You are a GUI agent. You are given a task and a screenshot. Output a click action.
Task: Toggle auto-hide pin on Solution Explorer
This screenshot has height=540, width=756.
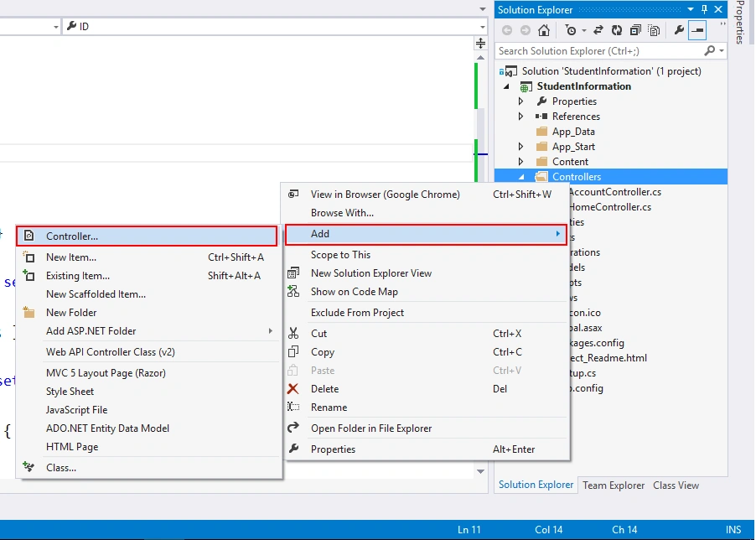tap(704, 9)
